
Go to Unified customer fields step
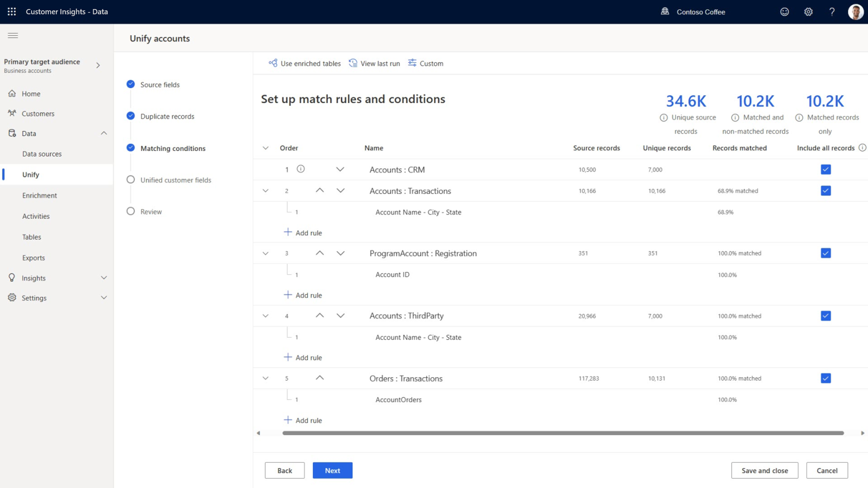[x=176, y=180]
